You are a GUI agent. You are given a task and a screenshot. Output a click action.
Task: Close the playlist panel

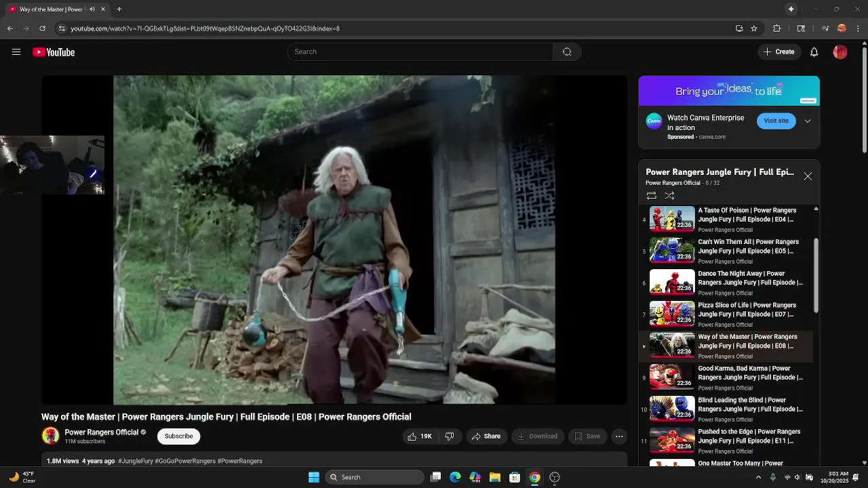(808, 176)
